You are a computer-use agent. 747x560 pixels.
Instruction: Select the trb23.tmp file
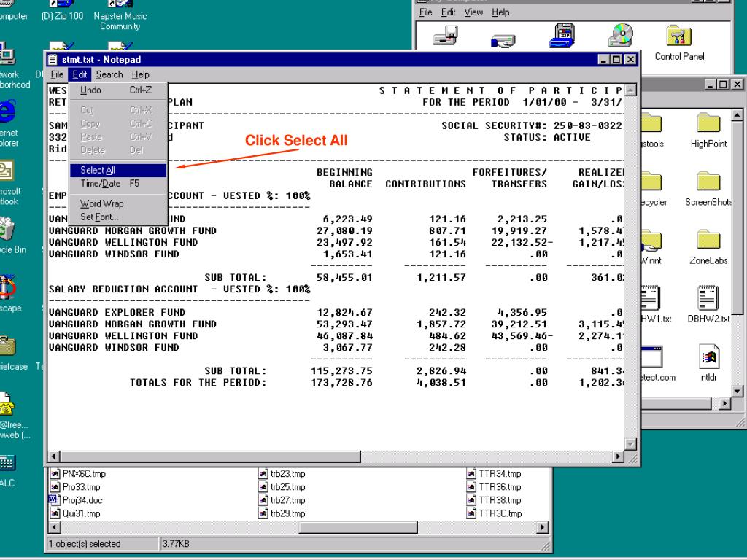(x=263, y=474)
